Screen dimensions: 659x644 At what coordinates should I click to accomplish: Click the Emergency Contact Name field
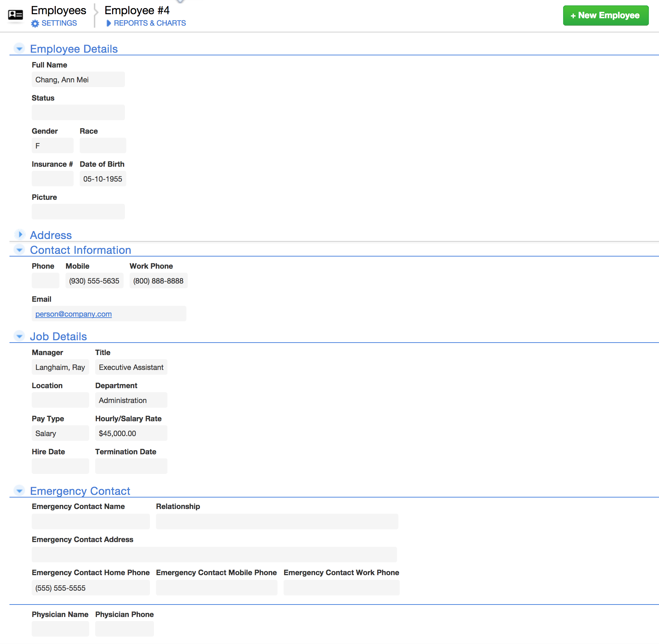pyautogui.click(x=91, y=521)
